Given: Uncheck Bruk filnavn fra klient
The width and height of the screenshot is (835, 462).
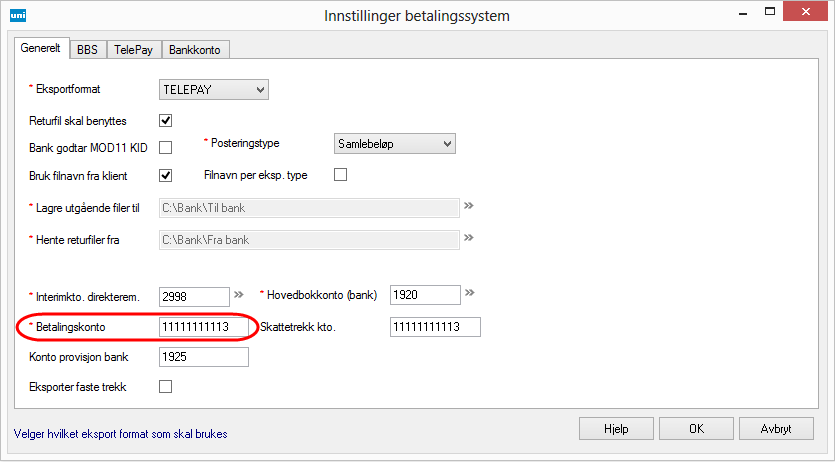Looking at the screenshot, I should click(x=166, y=175).
